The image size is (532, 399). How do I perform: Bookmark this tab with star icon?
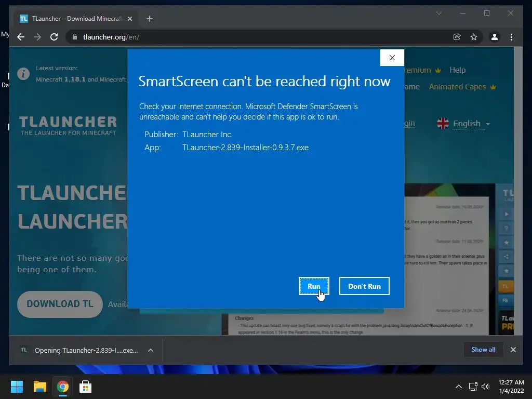[474, 37]
